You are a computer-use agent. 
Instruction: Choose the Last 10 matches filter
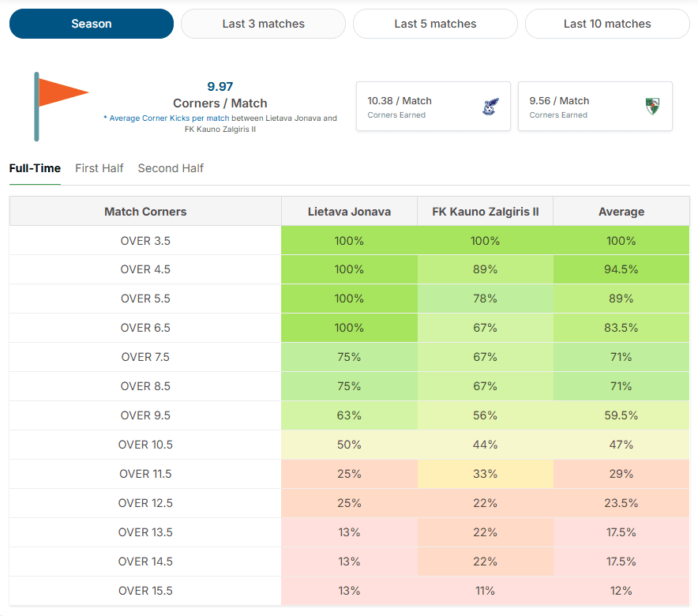coord(607,24)
